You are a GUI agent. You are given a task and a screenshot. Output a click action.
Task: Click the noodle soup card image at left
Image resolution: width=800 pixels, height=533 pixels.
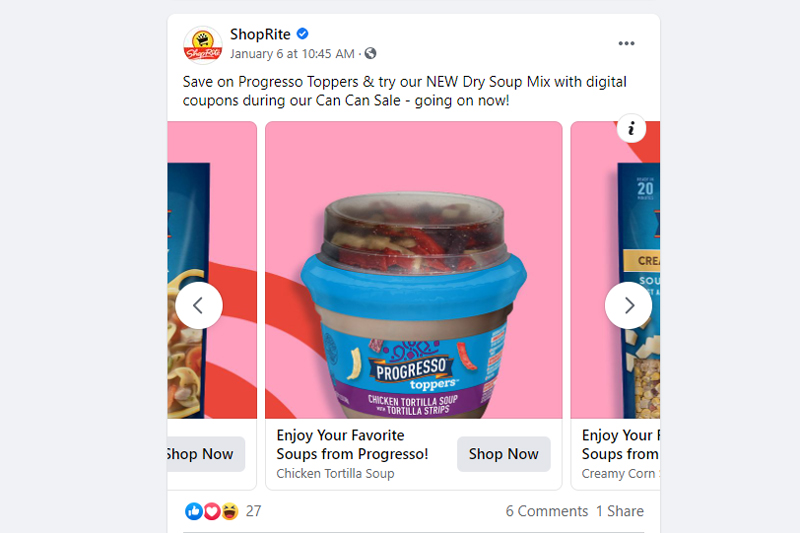212,270
